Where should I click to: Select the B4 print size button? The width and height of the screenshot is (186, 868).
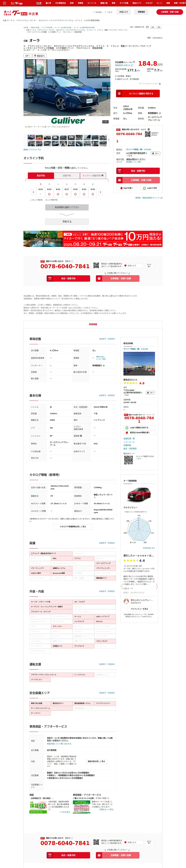pyautogui.click(x=159, y=27)
